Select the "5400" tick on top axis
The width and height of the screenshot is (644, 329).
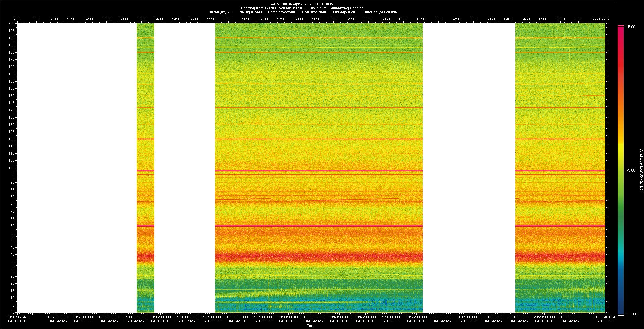click(159, 19)
